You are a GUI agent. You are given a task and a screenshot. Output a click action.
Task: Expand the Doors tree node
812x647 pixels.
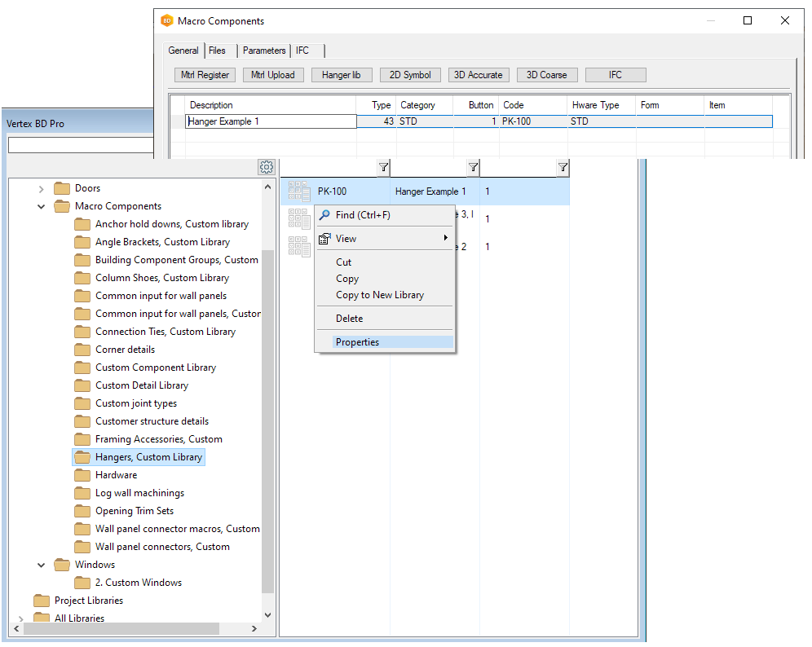click(42, 188)
